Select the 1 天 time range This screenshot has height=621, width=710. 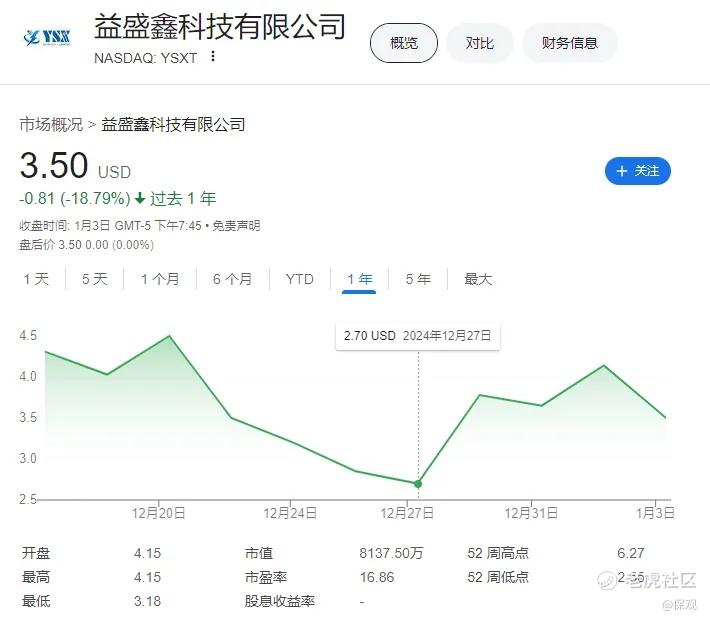pyautogui.click(x=36, y=279)
